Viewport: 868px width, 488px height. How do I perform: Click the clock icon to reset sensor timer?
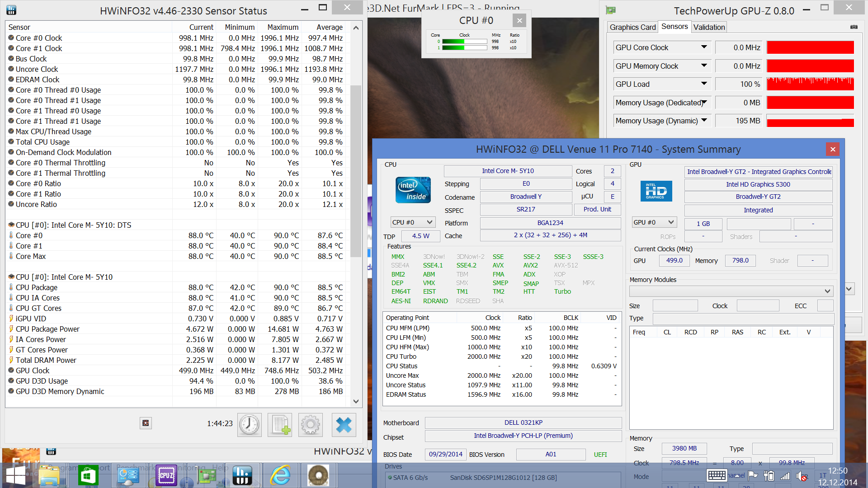(249, 425)
